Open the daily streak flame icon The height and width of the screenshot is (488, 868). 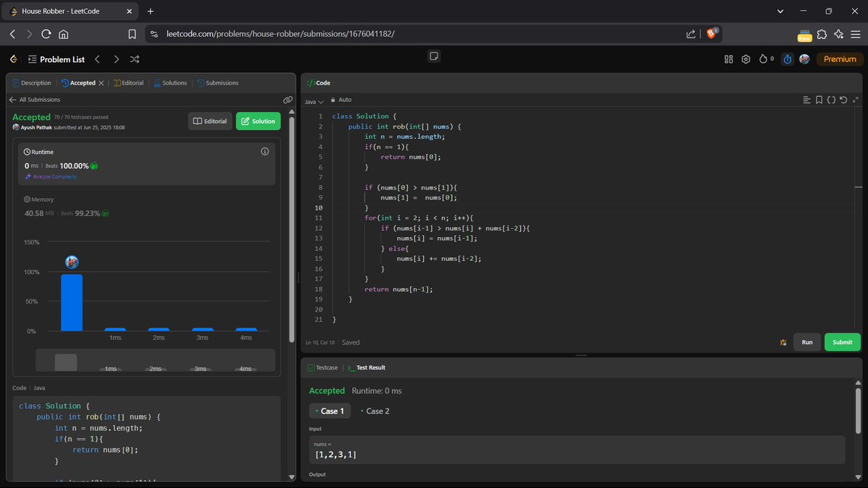click(762, 59)
